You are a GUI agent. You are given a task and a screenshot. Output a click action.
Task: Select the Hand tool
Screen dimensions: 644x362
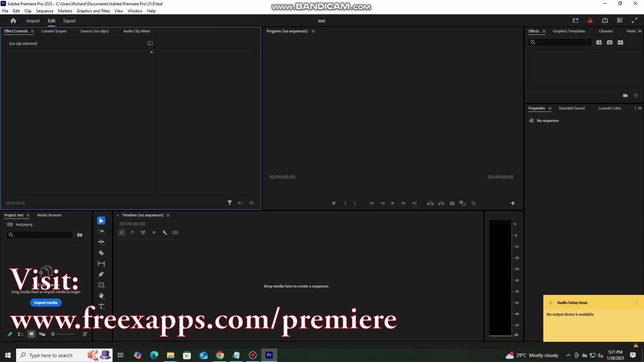pos(101,296)
